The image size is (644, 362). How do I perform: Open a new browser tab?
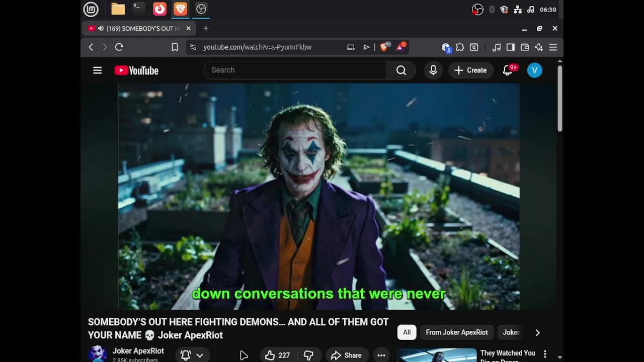point(206,29)
